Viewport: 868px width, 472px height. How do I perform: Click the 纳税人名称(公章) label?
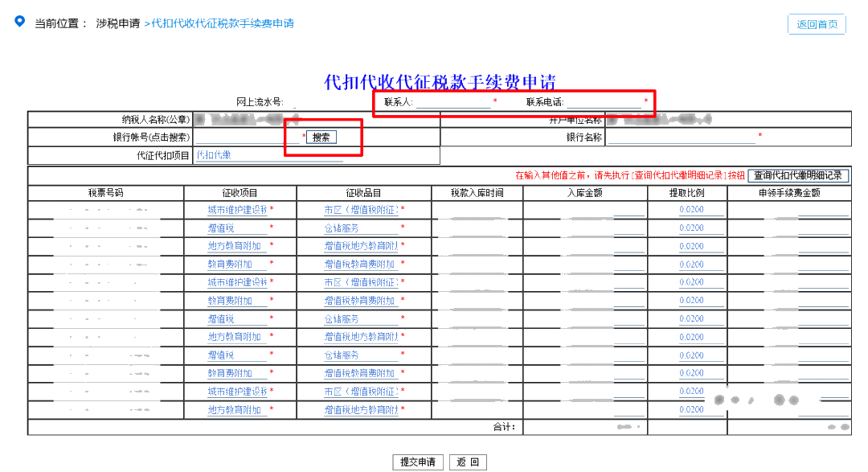point(156,119)
